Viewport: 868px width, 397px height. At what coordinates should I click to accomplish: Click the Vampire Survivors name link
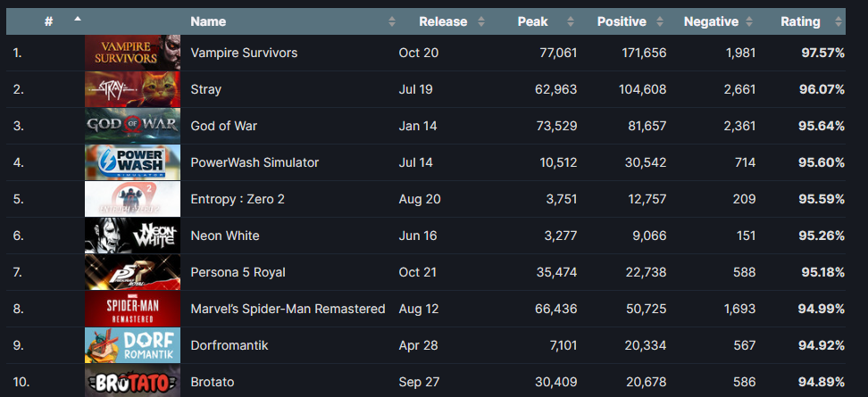pos(244,53)
